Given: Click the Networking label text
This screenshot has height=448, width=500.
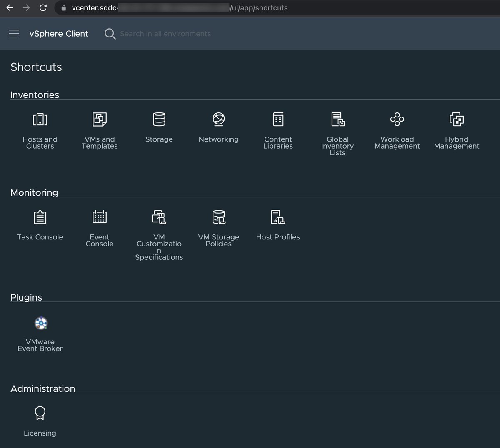Looking at the screenshot, I should coord(219,139).
